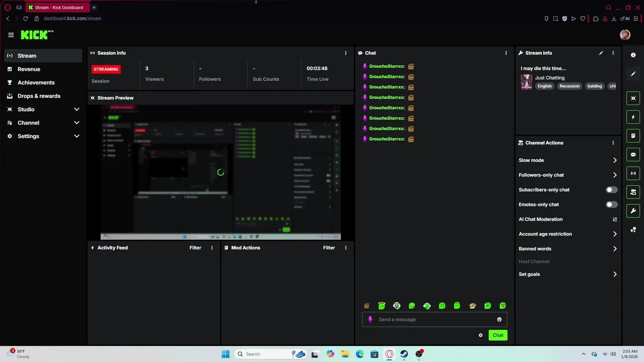Image resolution: width=644 pixels, height=362 pixels.
Task: Insert the brown angry box emote
Action: pos(367,306)
